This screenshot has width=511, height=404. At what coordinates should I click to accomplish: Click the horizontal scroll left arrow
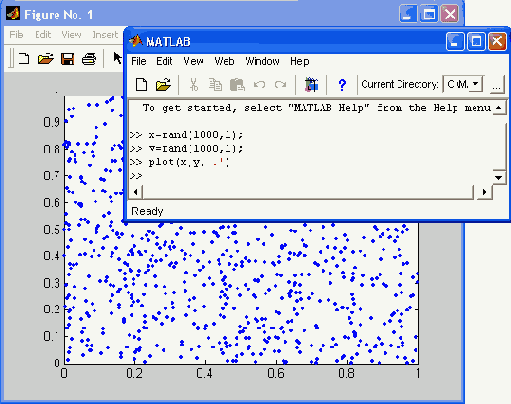[x=135, y=192]
